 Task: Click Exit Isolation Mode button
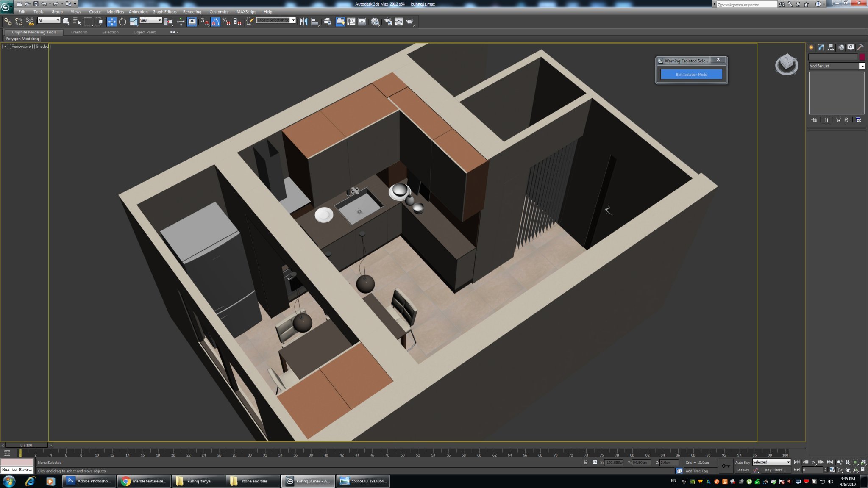[x=691, y=75]
